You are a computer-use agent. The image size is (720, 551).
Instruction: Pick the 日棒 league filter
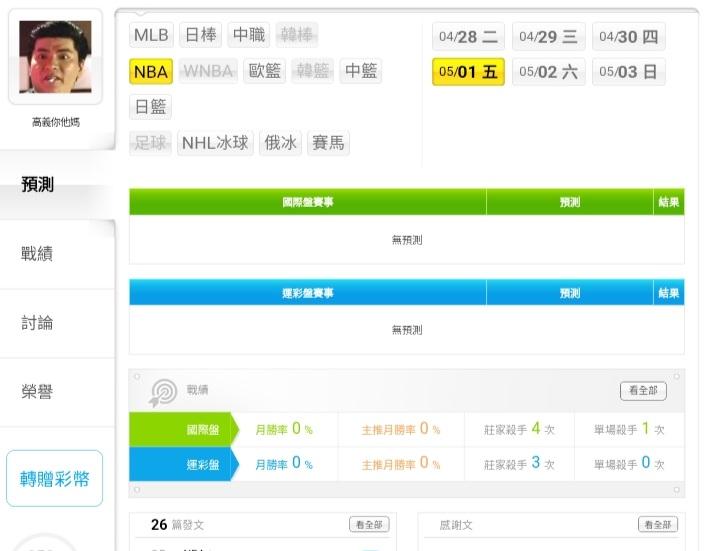201,35
